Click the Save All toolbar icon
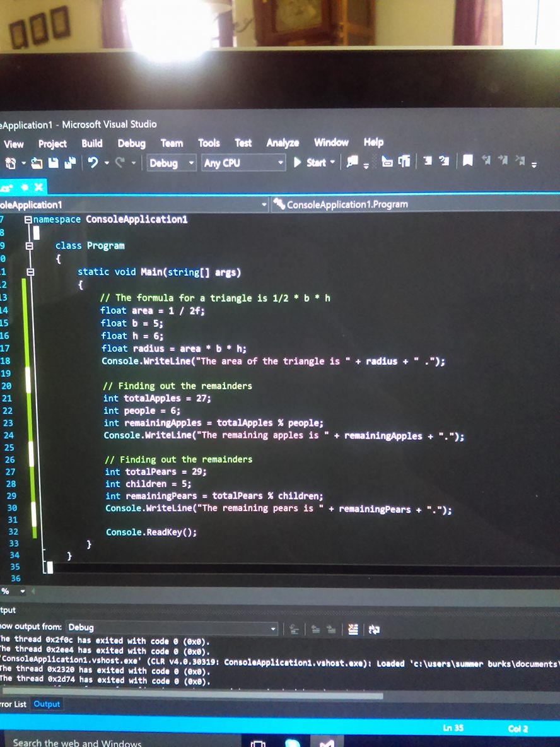 pyautogui.click(x=71, y=163)
